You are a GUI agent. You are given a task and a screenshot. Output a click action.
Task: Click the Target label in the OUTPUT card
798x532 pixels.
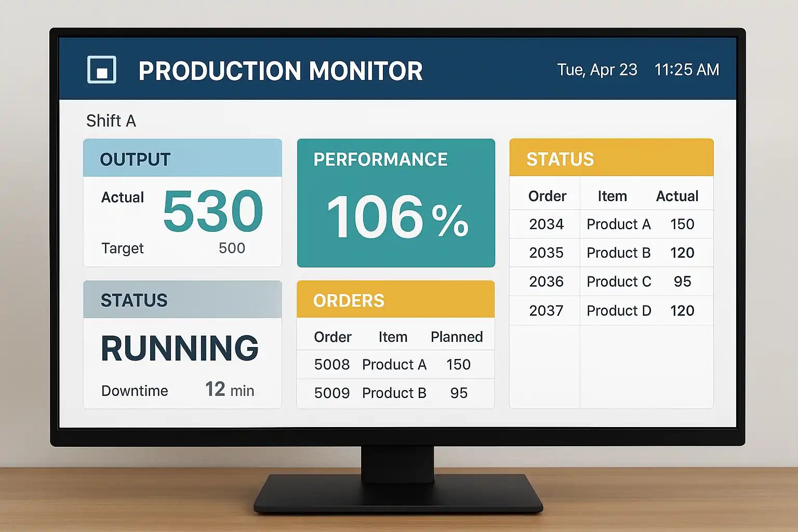pyautogui.click(x=123, y=248)
